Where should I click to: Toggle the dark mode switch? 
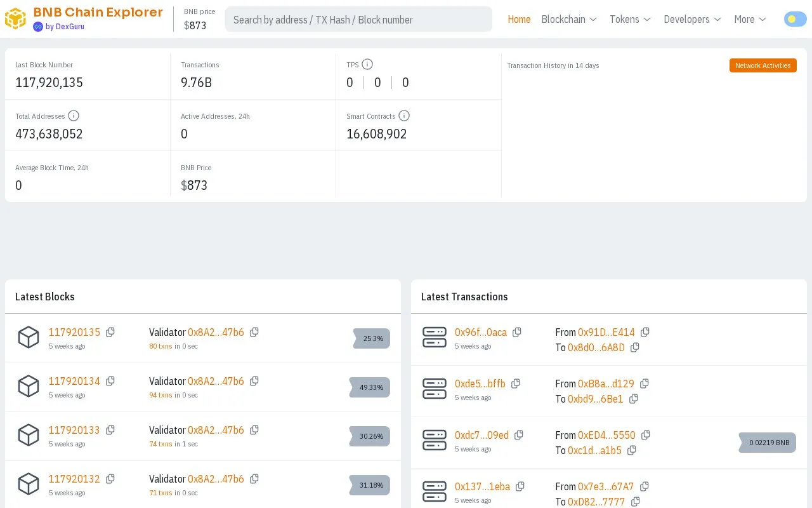[x=795, y=19]
